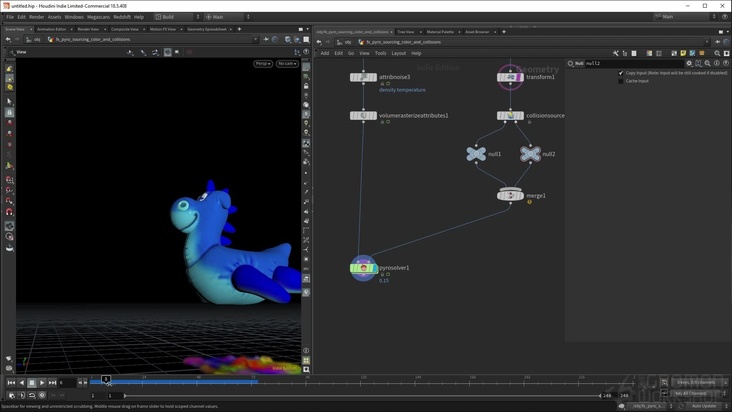
Task: Click the parameter pane search magnifier icon
Action: coord(708,63)
